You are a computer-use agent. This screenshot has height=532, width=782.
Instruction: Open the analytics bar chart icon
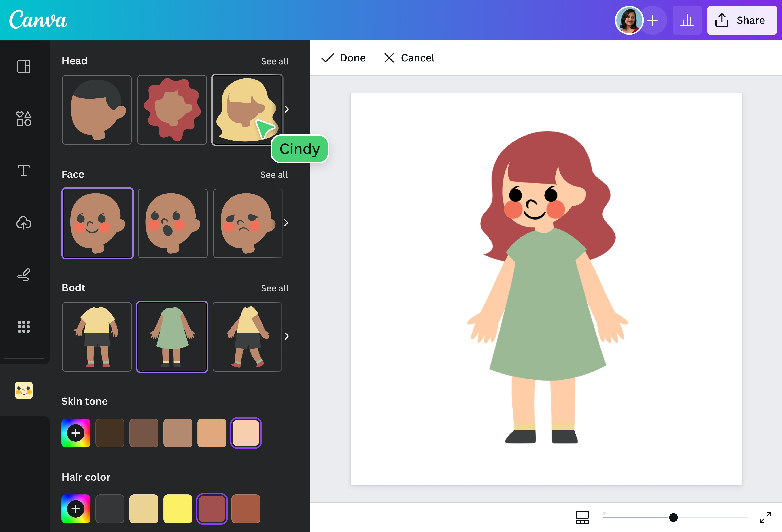(687, 20)
